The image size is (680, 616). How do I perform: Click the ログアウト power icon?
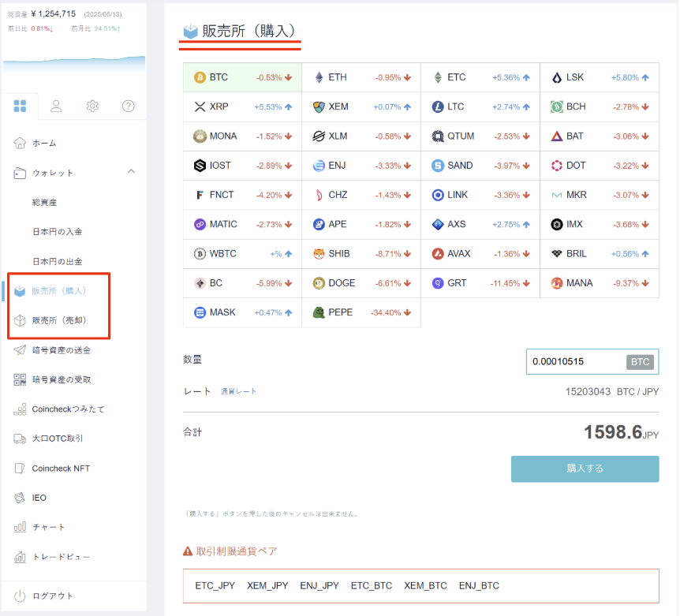click(x=20, y=596)
